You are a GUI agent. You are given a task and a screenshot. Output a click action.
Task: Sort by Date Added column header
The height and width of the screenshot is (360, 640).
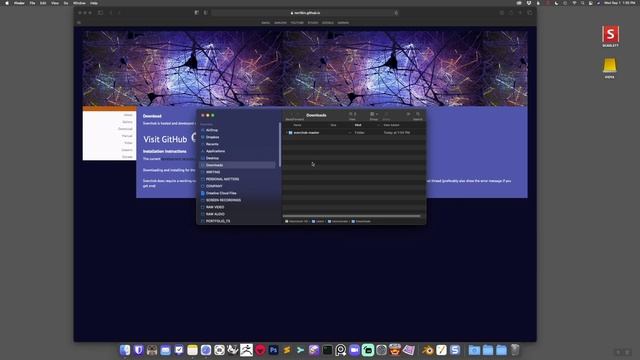coord(391,125)
